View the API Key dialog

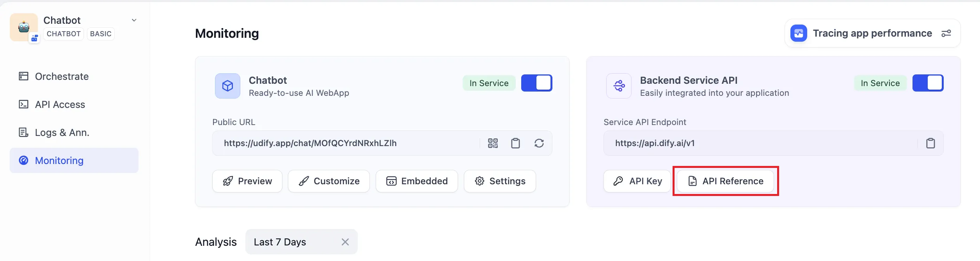637,181
